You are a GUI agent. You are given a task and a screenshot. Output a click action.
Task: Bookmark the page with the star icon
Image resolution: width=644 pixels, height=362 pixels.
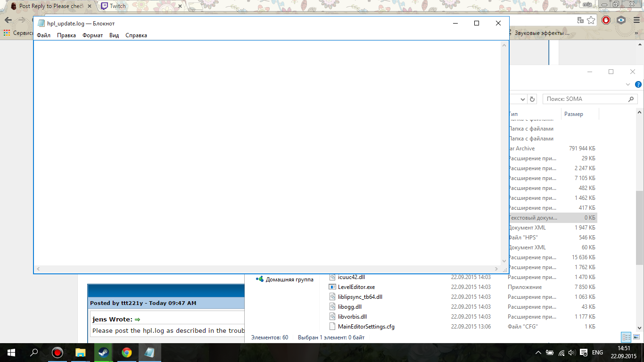tap(591, 20)
